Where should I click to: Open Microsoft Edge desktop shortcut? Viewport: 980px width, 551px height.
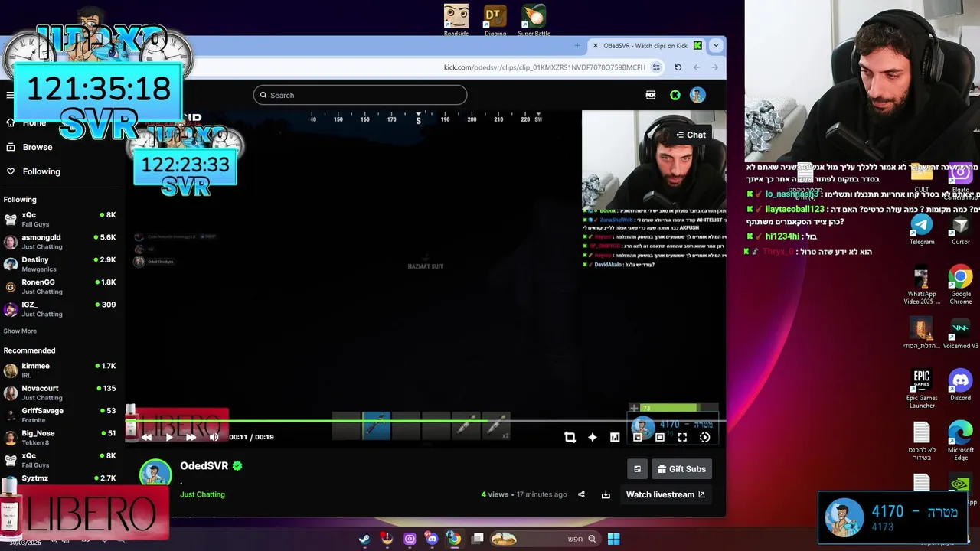[961, 441]
